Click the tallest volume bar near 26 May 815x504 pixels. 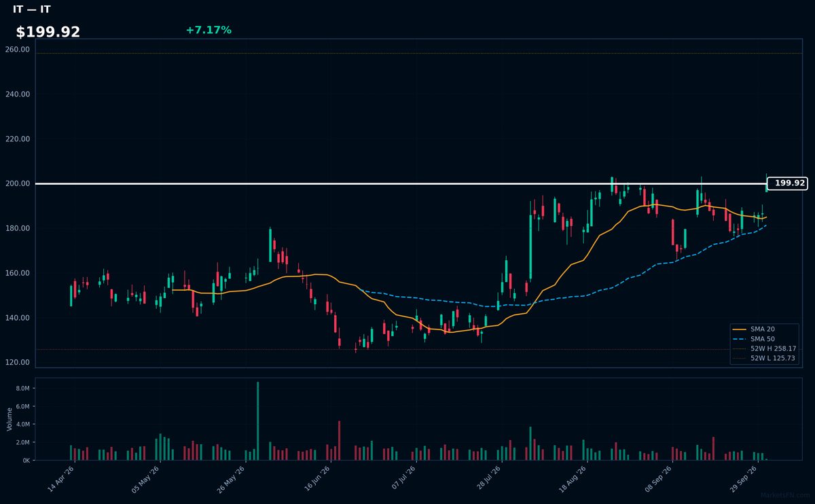point(257,421)
